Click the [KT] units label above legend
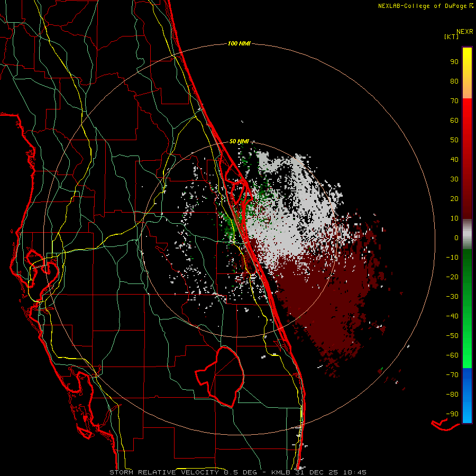This screenshot has width=476, height=476. (451, 36)
